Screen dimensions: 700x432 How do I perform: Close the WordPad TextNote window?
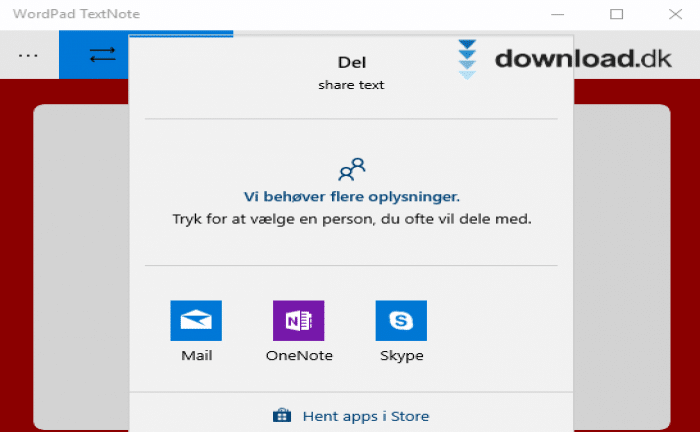coord(675,14)
